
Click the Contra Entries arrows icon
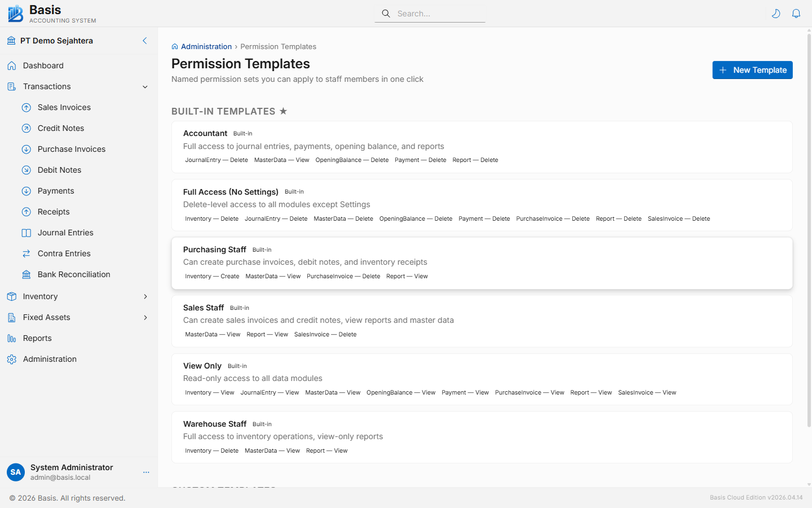point(26,253)
